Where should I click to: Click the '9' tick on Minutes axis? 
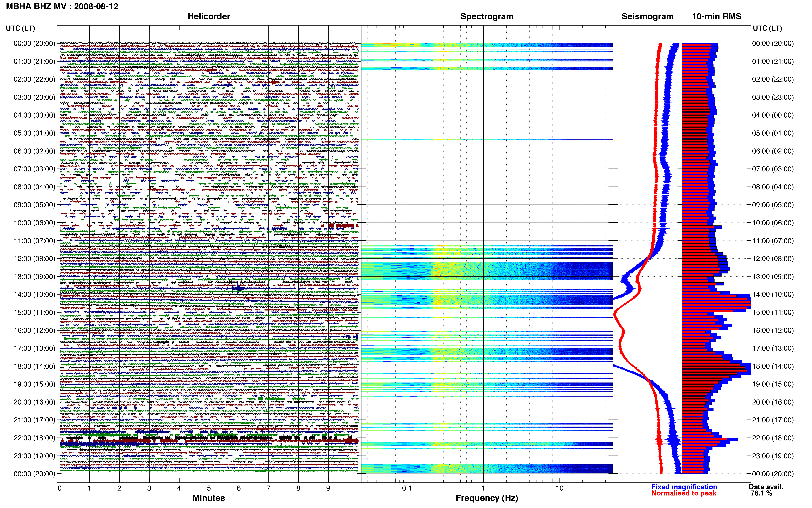[x=328, y=488]
